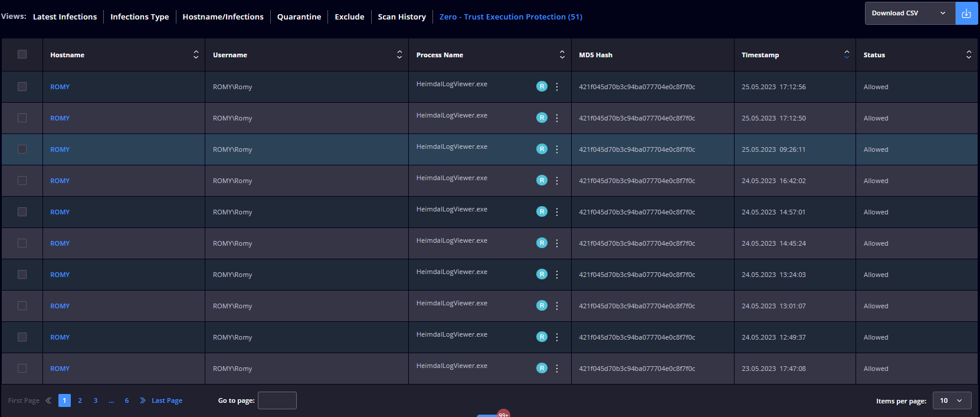Viewport: 980px width, 417px height.
Task: Click the current page 1 button
Action: click(64, 400)
